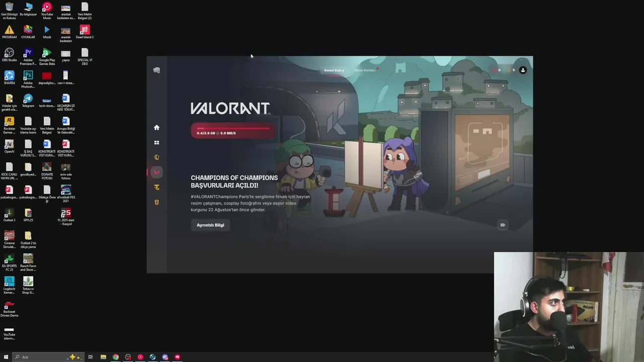Select Backseat Drivers Demo shortcut
Viewport: 644px width, 362px height.
pyautogui.click(x=9, y=309)
